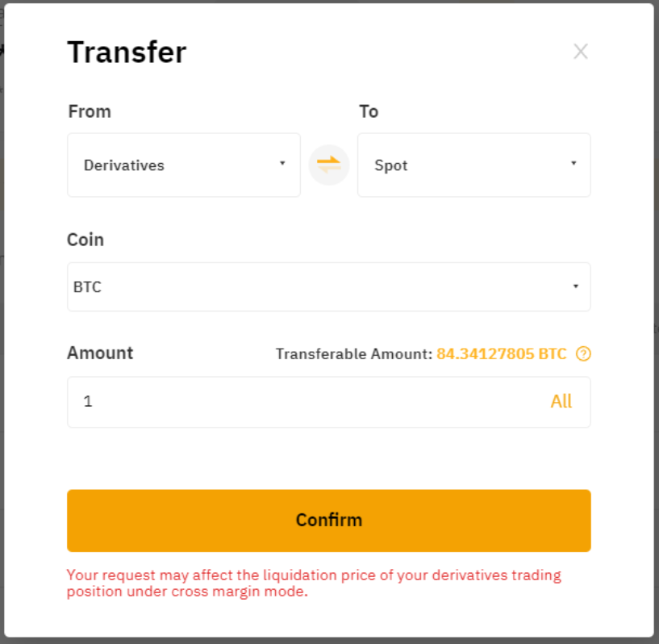
Task: Open the Coin dropdown arrow
Action: click(575, 286)
